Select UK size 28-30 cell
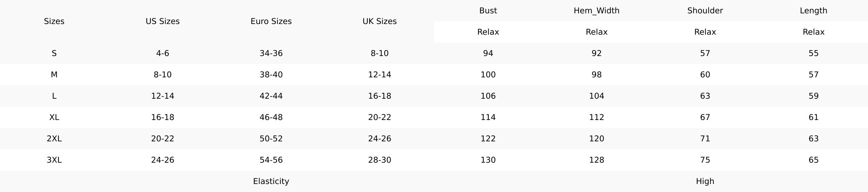868x192 pixels. pyautogui.click(x=379, y=160)
